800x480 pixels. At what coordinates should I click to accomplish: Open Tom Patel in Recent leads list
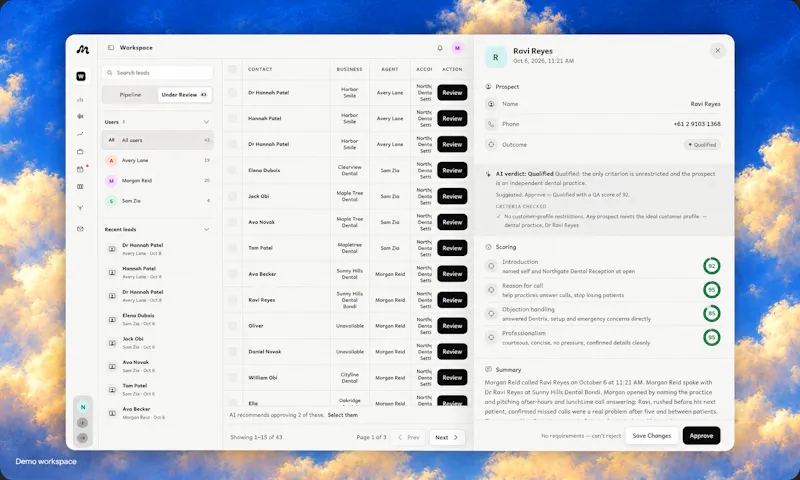pyautogui.click(x=157, y=390)
